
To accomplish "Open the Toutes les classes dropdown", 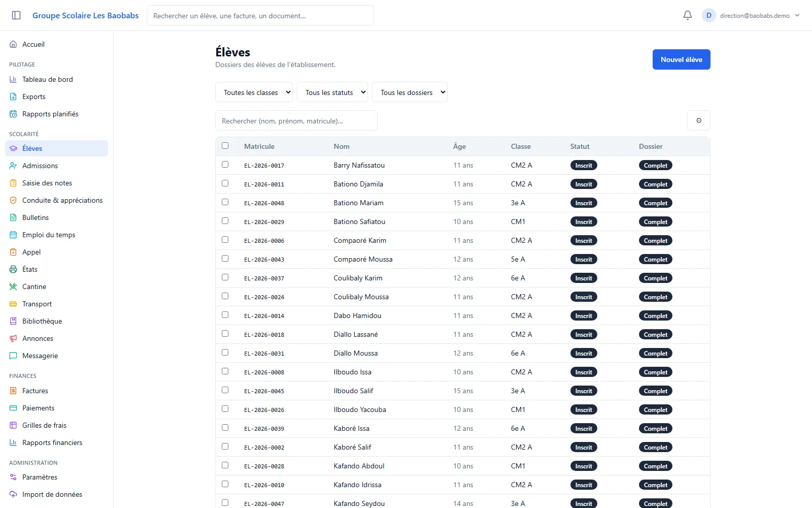I will [x=254, y=92].
